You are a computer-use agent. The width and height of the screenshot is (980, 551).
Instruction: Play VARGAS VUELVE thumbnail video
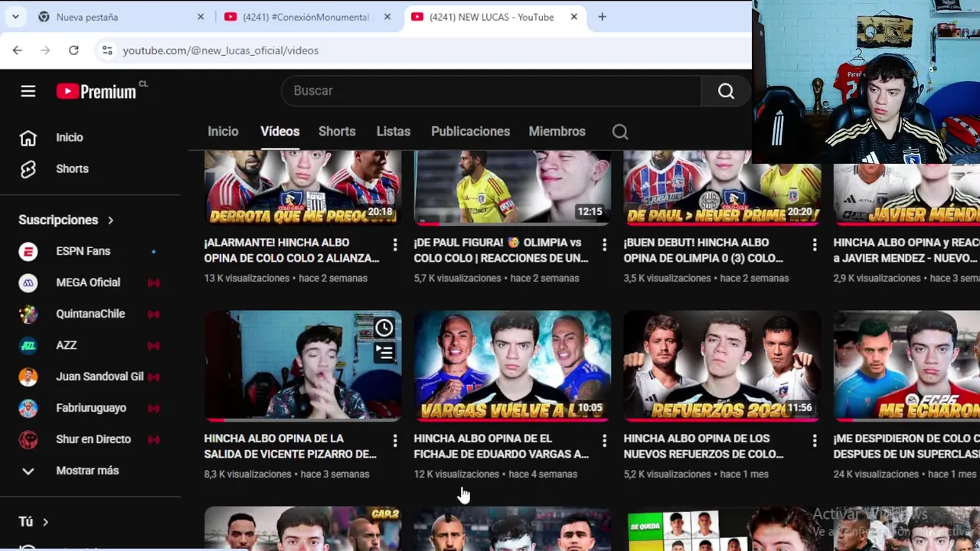(x=512, y=366)
